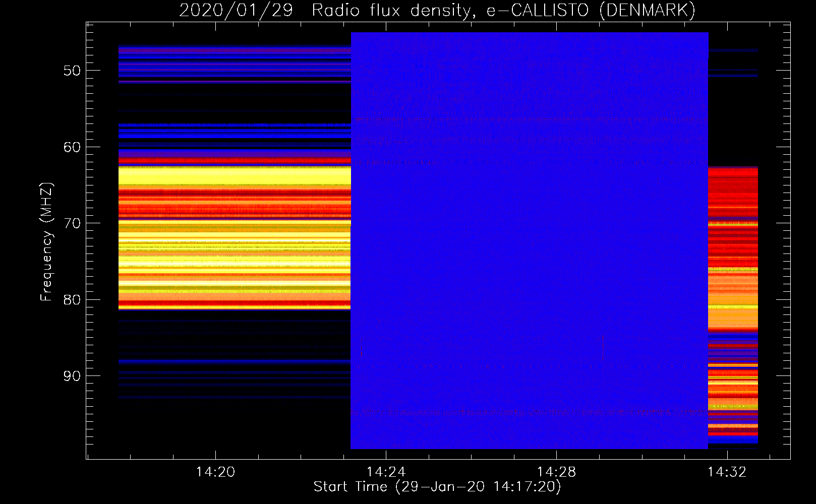Click the 70 frequency tick label
The height and width of the screenshot is (504, 816).
(x=72, y=223)
